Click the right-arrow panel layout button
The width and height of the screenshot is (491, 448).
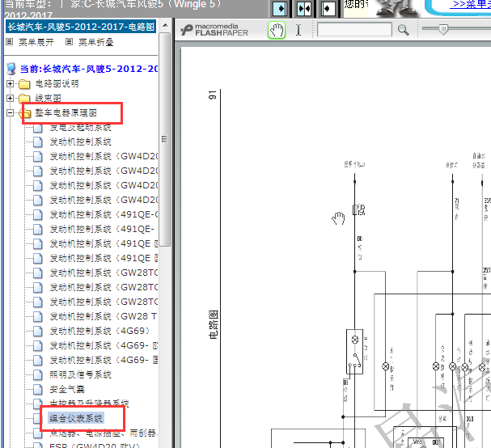(279, 8)
